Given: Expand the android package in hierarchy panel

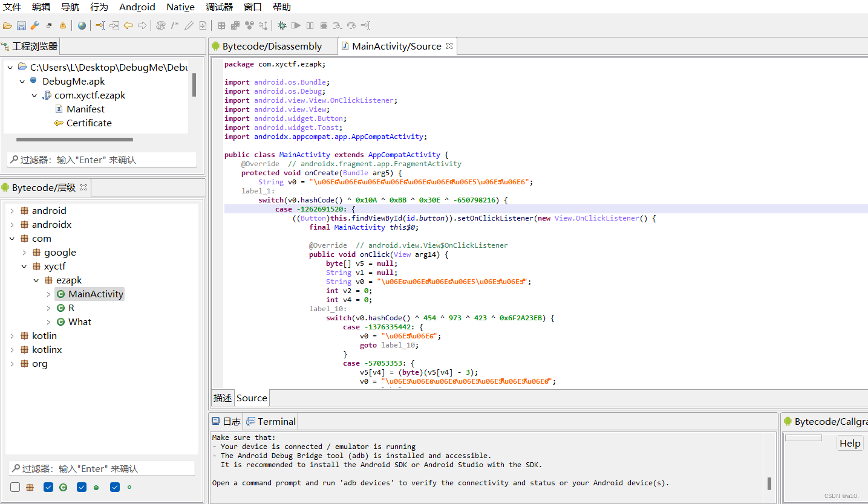Looking at the screenshot, I should click(11, 210).
